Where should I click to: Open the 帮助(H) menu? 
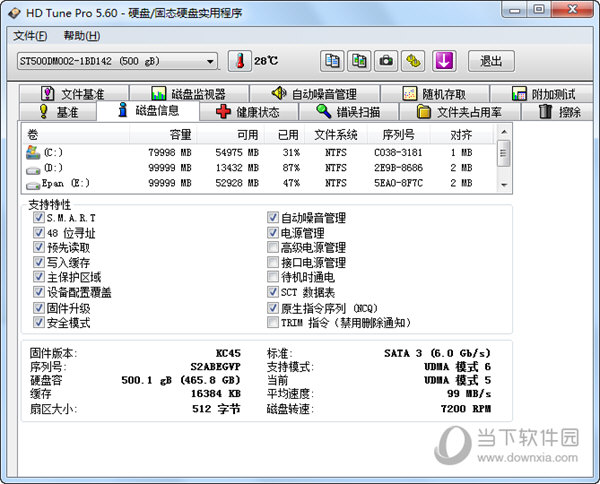(x=82, y=36)
